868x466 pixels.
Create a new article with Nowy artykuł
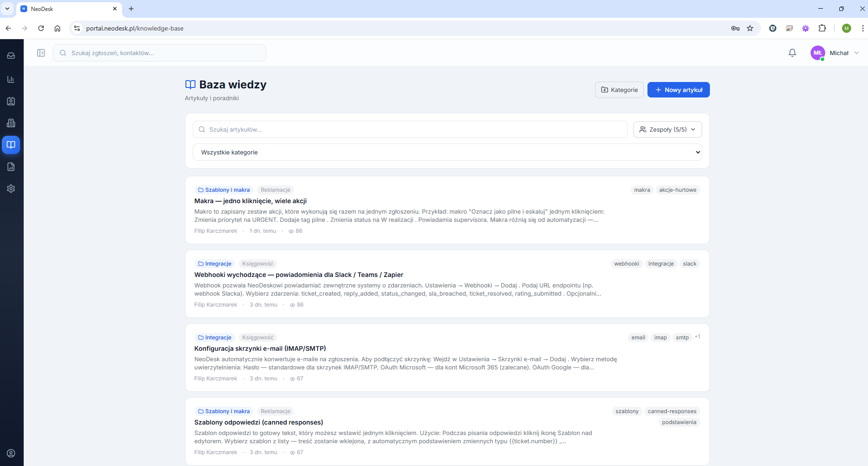click(x=678, y=90)
